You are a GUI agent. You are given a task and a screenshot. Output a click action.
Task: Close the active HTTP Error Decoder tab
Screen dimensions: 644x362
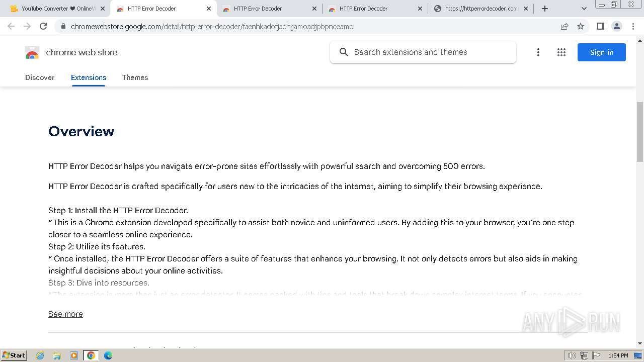pyautogui.click(x=209, y=9)
